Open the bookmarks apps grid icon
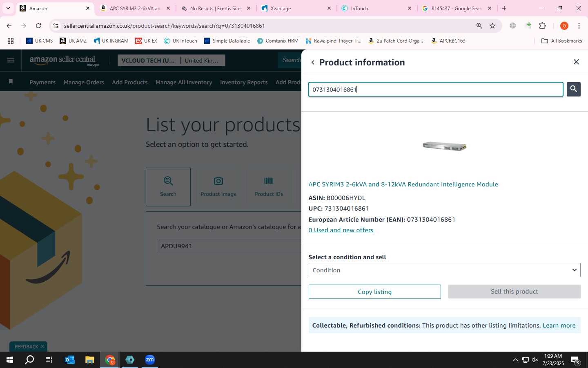Screen dimensions: 588x368 point(11,41)
